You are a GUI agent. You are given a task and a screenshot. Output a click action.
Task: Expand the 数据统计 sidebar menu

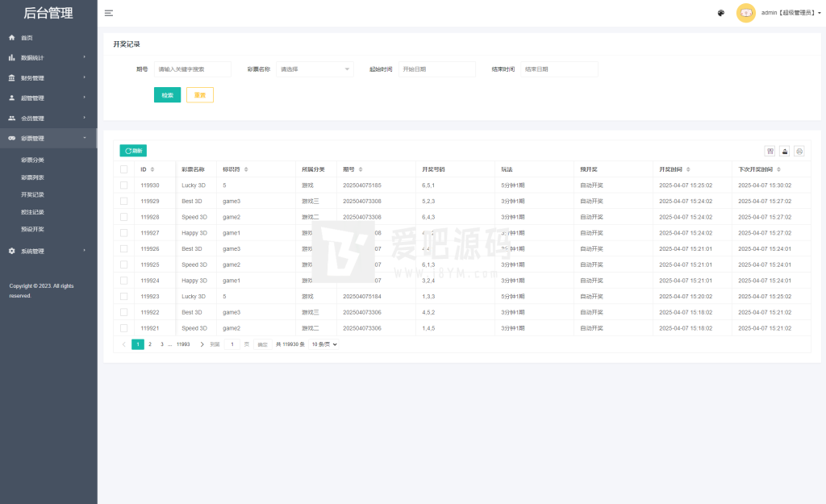pos(48,57)
